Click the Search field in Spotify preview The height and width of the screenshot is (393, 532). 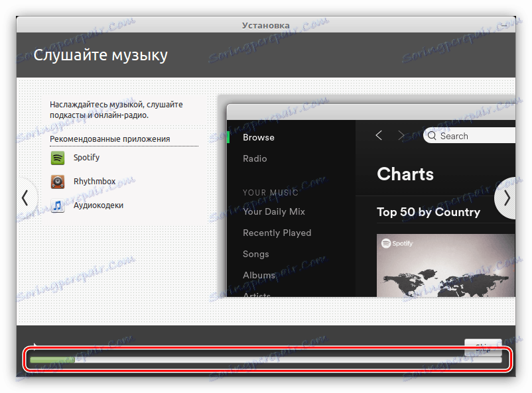[x=469, y=136]
